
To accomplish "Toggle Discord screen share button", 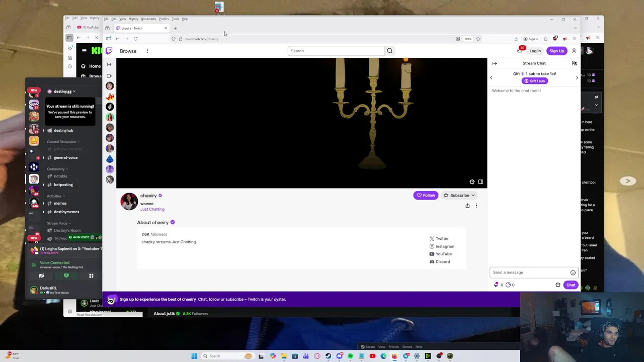I will click(66, 276).
